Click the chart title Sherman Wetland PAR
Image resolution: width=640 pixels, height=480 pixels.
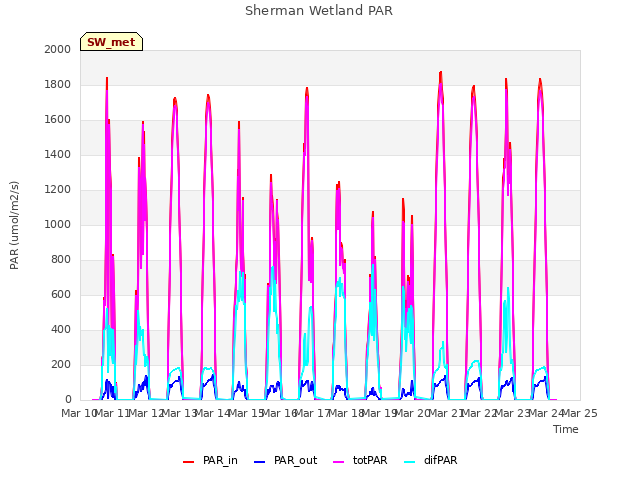tap(319, 11)
